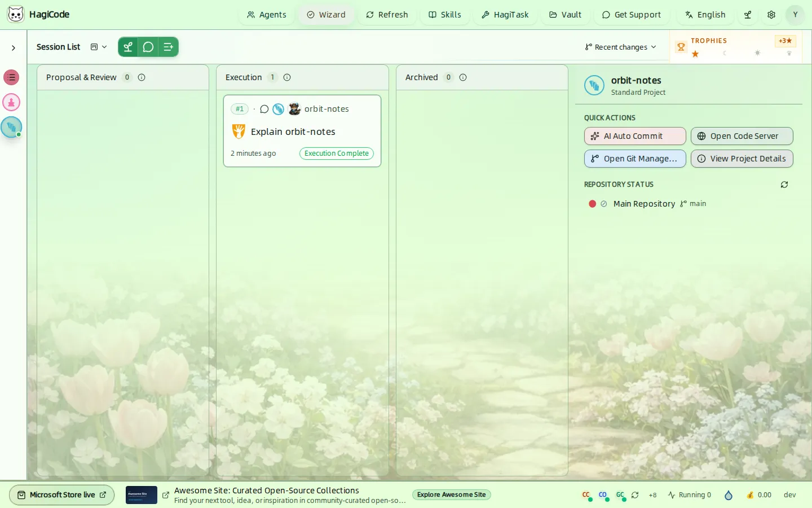The image size is (812, 508).
Task: Click the Execution Complete status badge
Action: point(337,154)
